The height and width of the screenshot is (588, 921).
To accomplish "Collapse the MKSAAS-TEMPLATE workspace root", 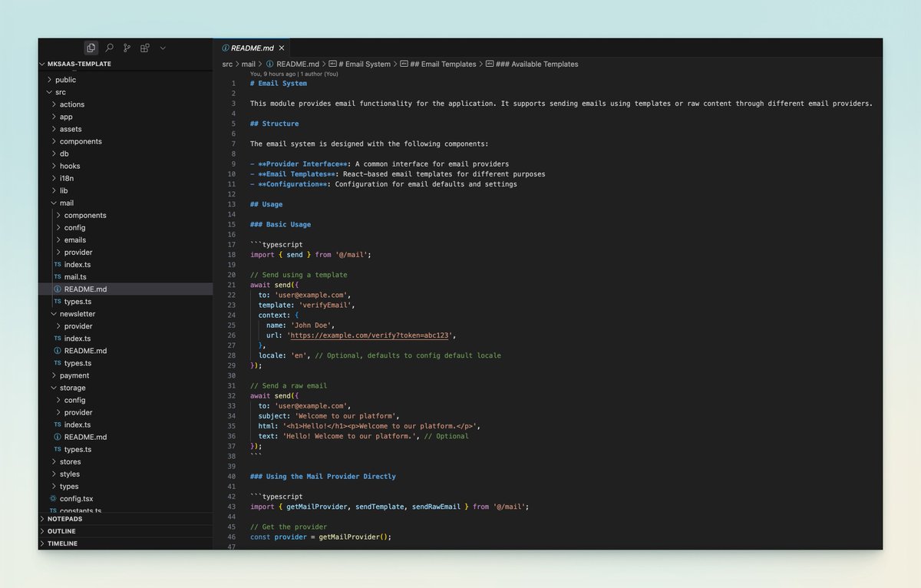I will [42, 63].
